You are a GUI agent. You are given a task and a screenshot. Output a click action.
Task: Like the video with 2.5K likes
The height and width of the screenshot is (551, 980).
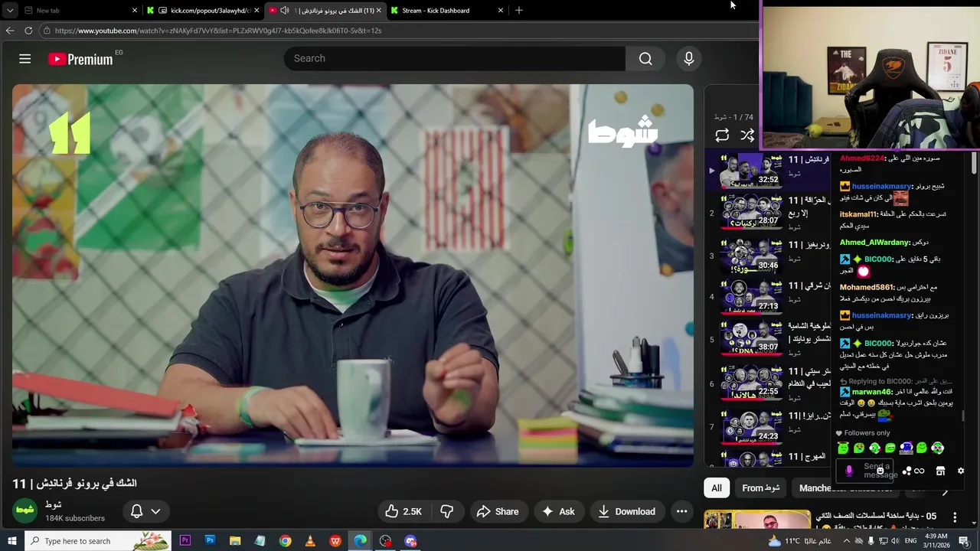point(403,511)
